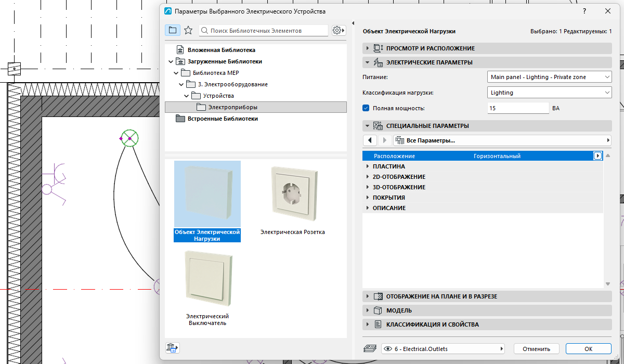Image resolution: width=624 pixels, height=364 pixels.
Task: Expand the ПОКРЫТИЯ parameter group
Action: [368, 198]
